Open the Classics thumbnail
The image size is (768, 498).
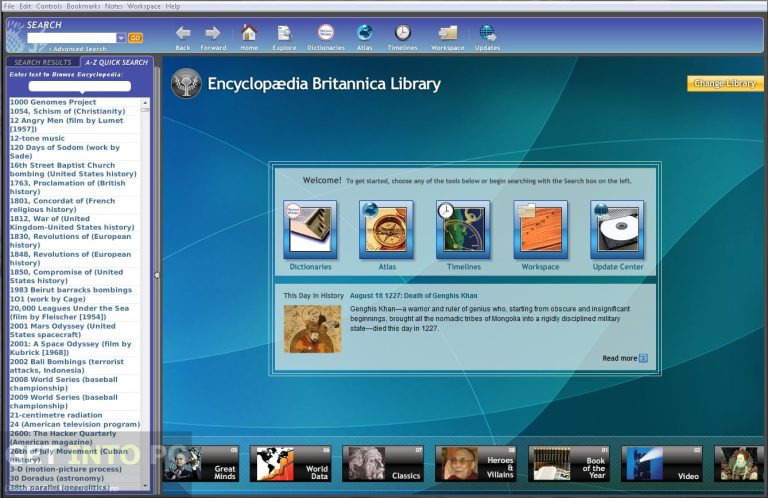(383, 464)
